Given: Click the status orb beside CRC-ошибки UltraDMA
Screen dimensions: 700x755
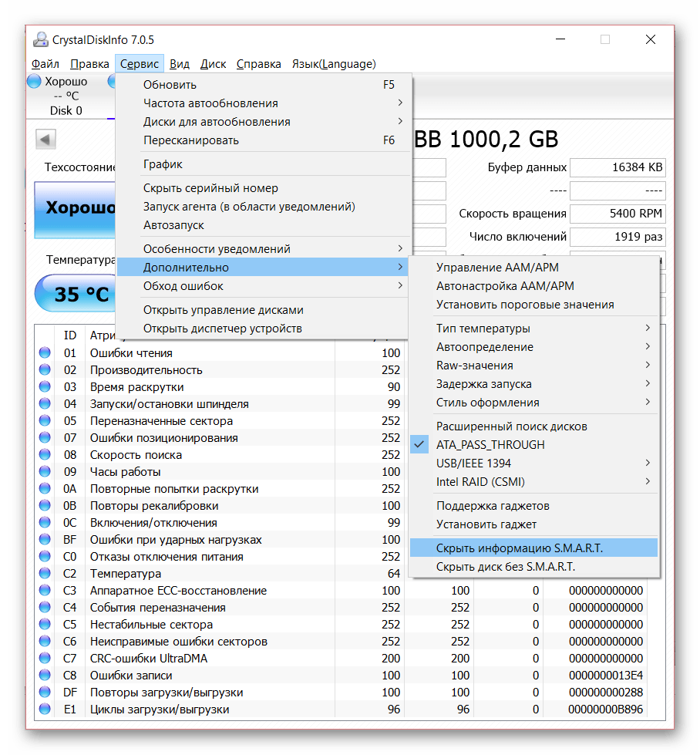Looking at the screenshot, I should pyautogui.click(x=45, y=659).
